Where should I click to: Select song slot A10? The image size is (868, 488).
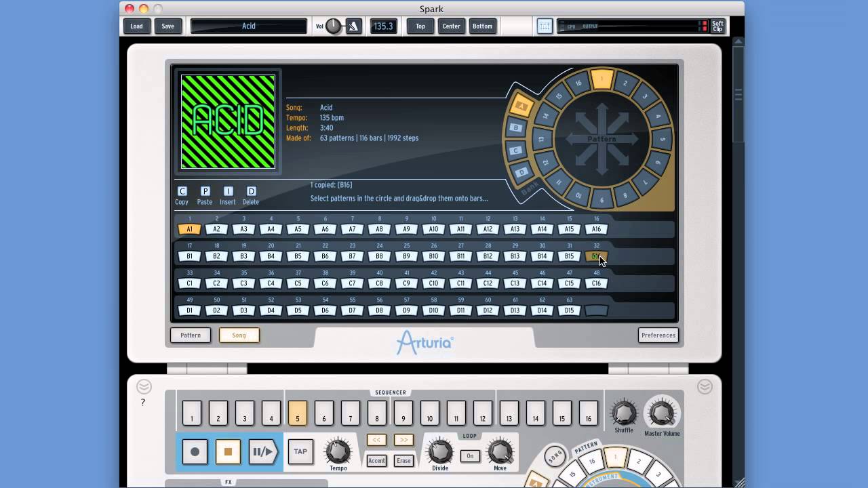pos(433,229)
